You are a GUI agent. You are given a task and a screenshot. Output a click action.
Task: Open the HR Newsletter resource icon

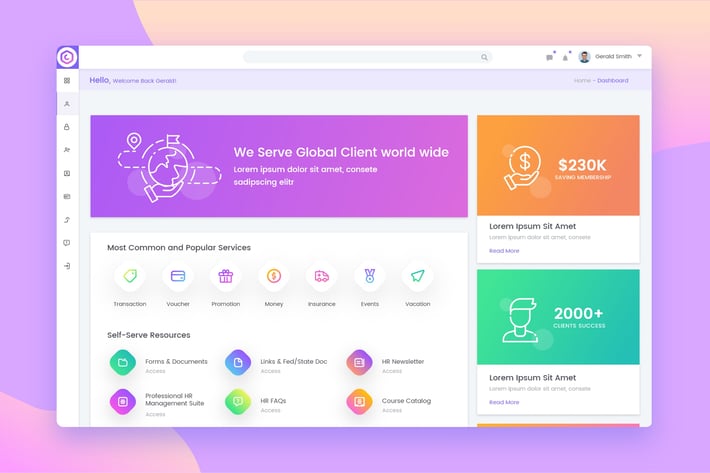360,363
